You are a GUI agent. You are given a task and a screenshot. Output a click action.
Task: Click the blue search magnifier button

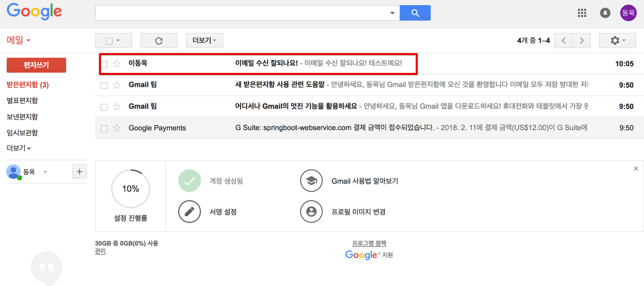(415, 13)
